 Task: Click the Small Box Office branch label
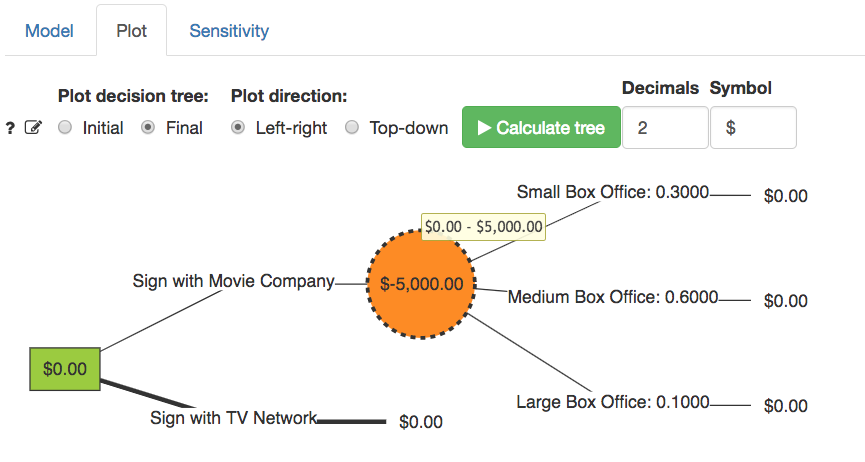point(612,192)
